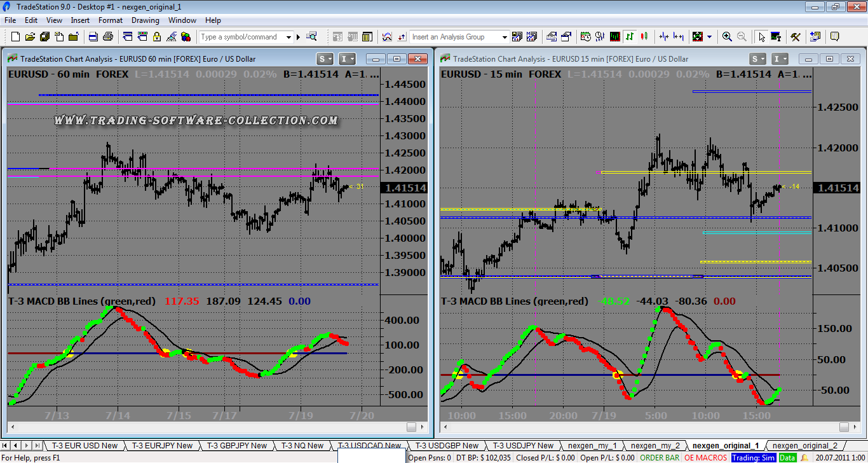Open the Analysis Group dropdown

pos(505,37)
